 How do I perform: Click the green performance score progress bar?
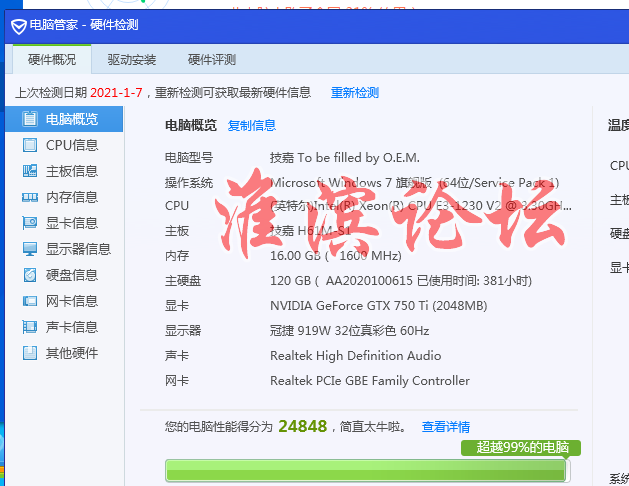point(367,470)
